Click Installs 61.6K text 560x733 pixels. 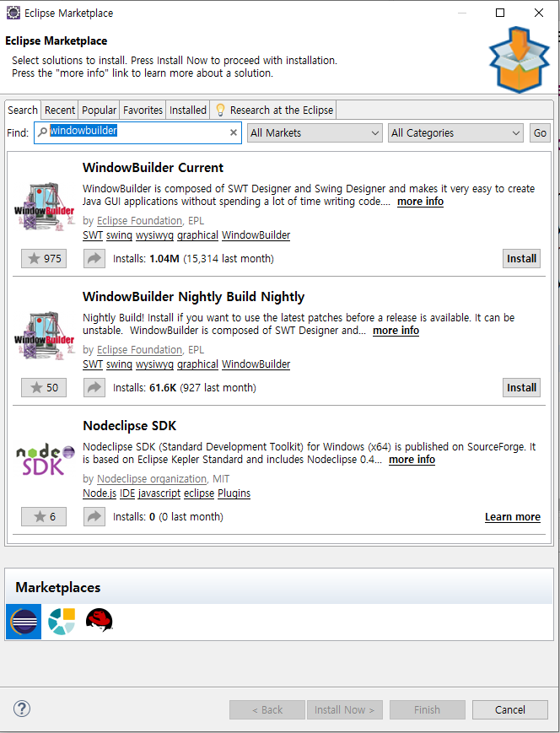click(x=184, y=387)
